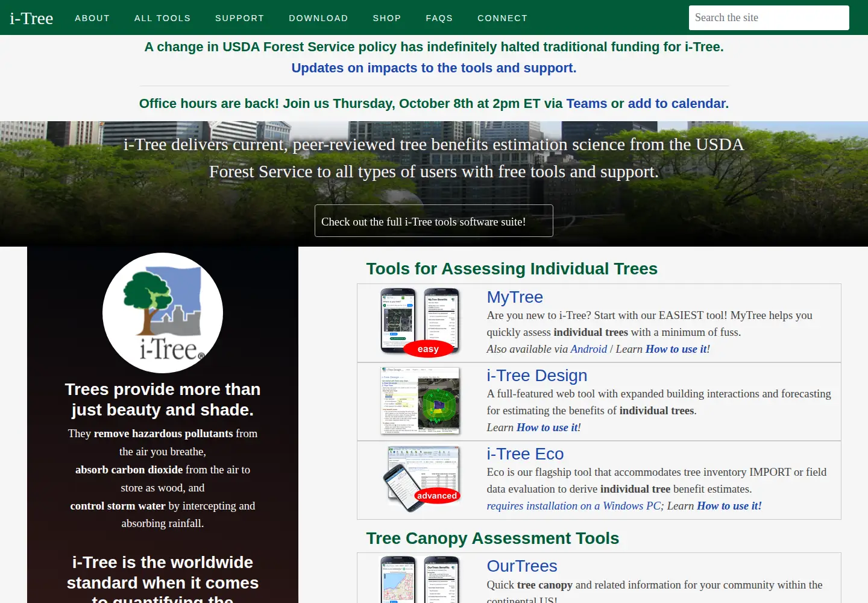The height and width of the screenshot is (603, 868).
Task: Open the OurTrees phone screenshots thumbnail
Action: coord(420,579)
